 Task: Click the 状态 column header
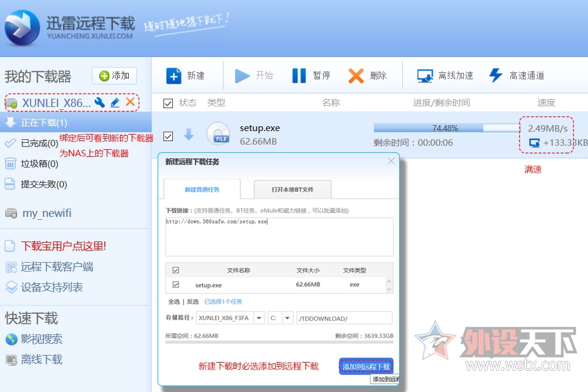[188, 103]
